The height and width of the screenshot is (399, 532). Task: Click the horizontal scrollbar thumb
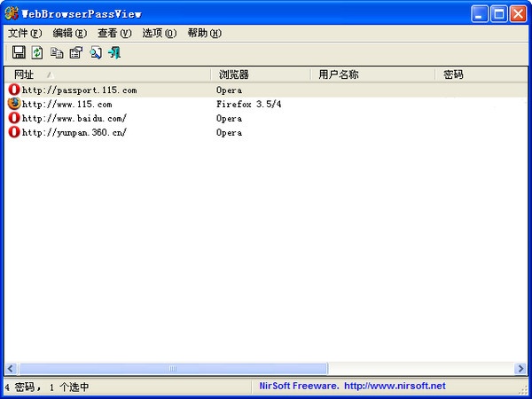click(x=173, y=368)
